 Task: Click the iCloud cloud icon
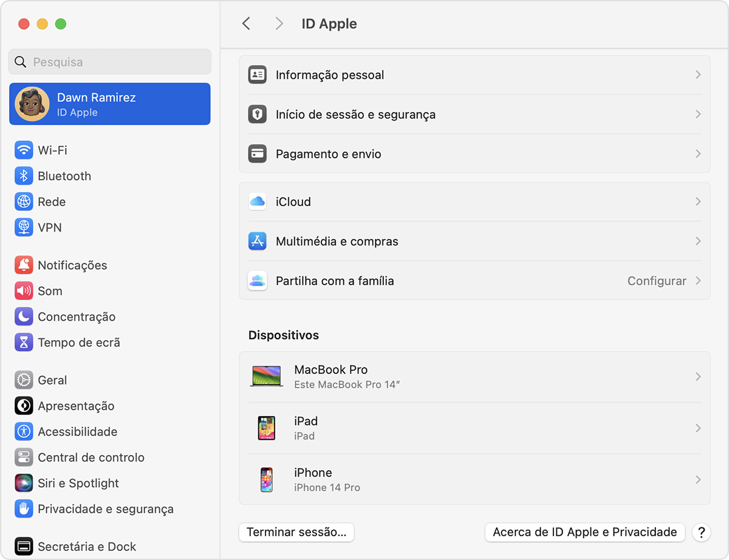click(258, 202)
